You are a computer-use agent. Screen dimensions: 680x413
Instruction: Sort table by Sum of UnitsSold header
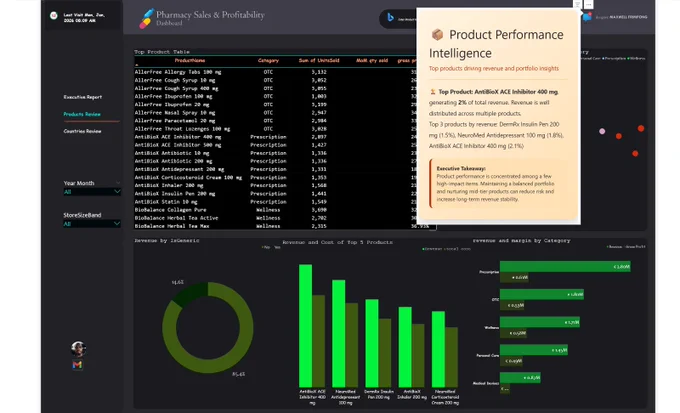[319, 61]
